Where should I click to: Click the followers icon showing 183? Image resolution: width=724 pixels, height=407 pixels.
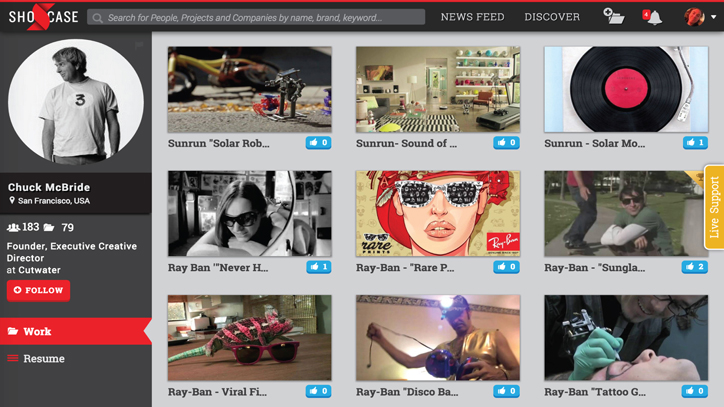tap(13, 227)
